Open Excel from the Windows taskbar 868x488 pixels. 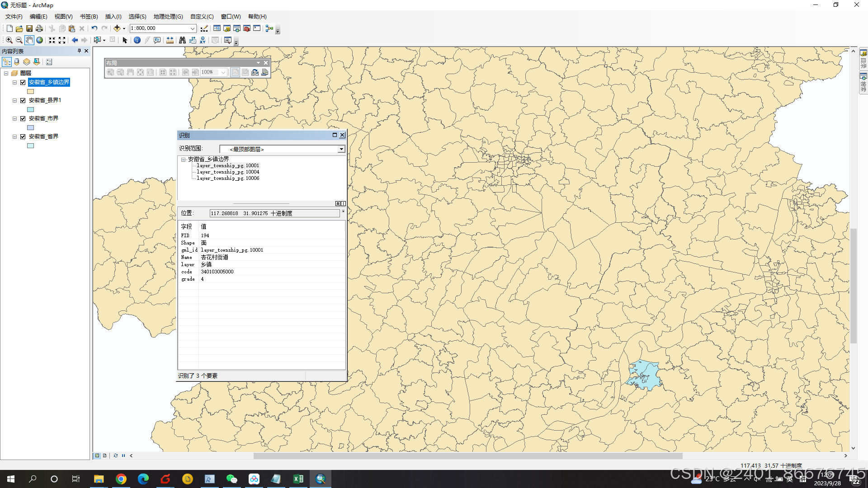click(298, 479)
